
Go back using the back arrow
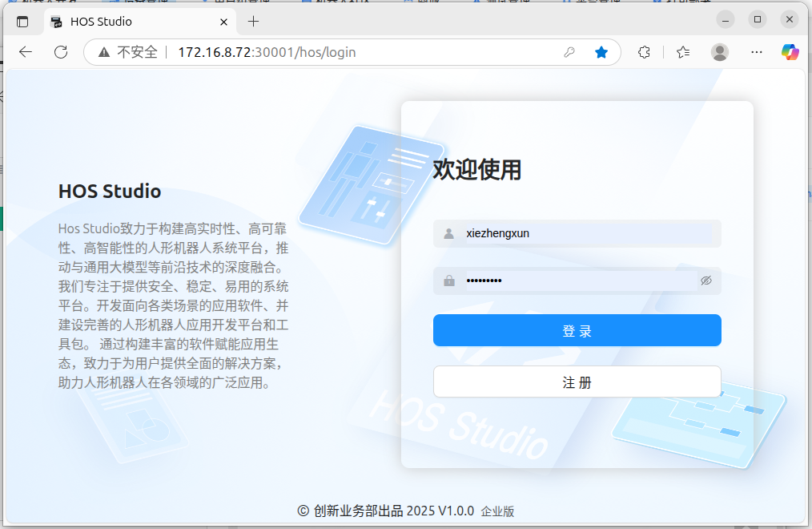click(26, 51)
